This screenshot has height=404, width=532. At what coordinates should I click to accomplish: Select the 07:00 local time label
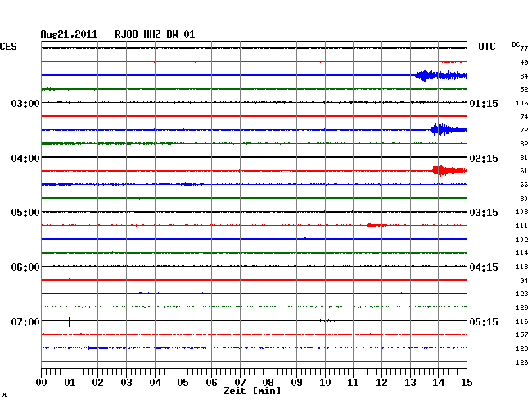tap(25, 321)
